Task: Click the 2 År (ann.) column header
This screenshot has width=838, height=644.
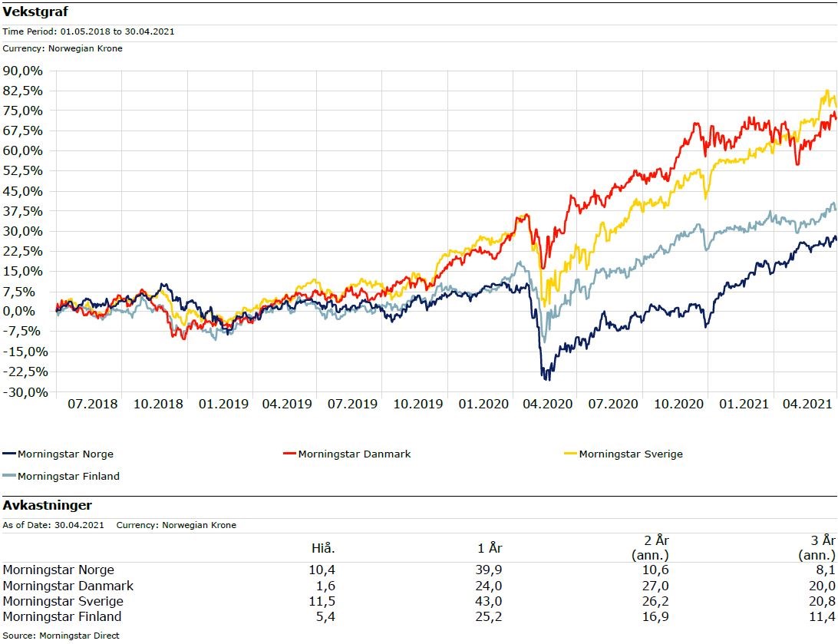Action: (651, 547)
